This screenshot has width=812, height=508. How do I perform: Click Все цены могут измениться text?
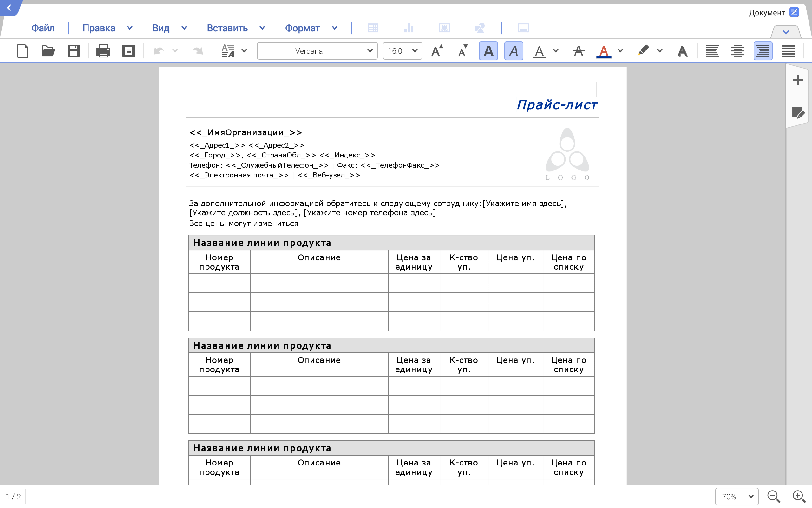click(244, 224)
